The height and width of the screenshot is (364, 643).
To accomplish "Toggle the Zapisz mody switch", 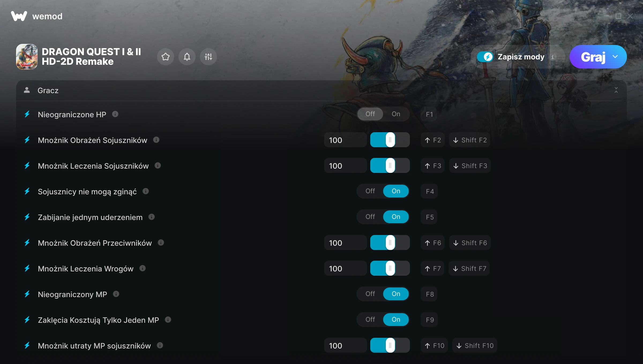I will point(485,57).
